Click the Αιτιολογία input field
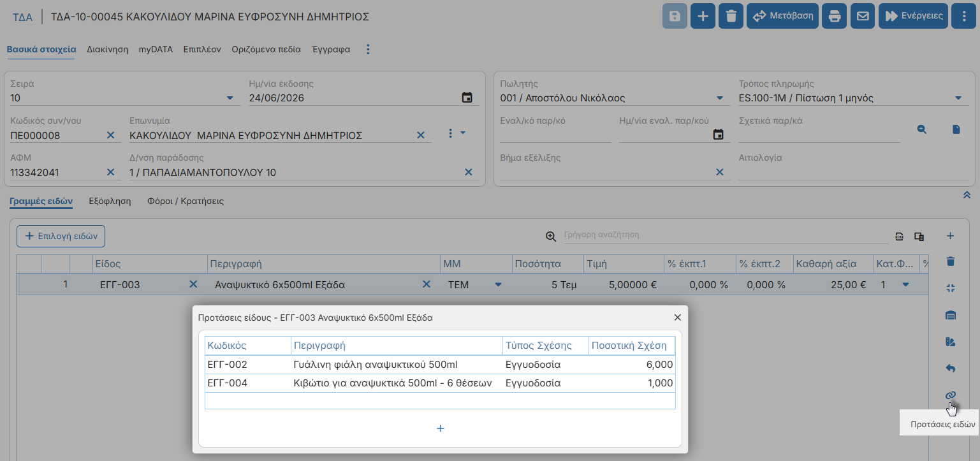Image resolution: width=980 pixels, height=461 pixels. point(854,172)
